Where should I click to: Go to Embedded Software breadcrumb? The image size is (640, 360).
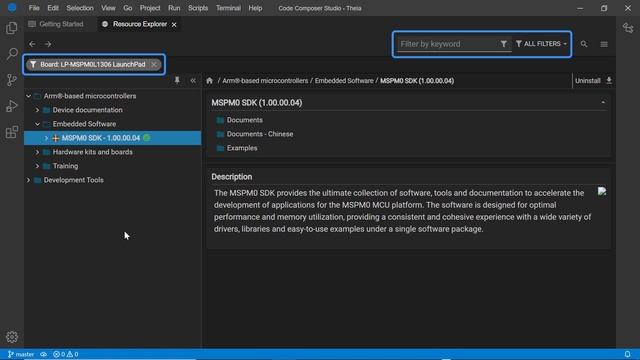point(344,80)
